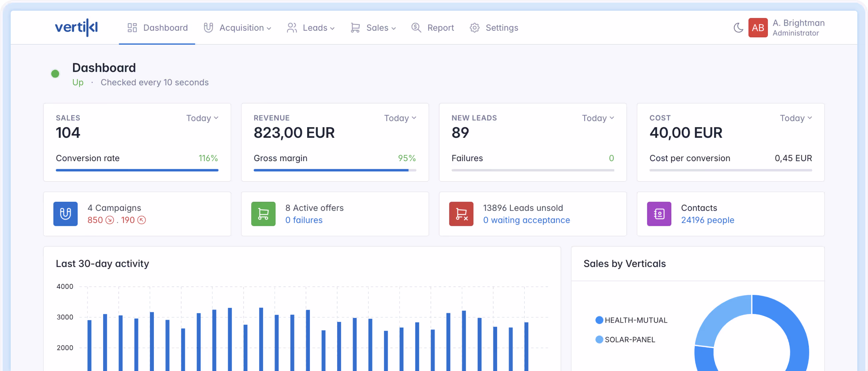Image resolution: width=868 pixels, height=371 pixels.
Task: Open the Dashboard tab
Action: (157, 28)
